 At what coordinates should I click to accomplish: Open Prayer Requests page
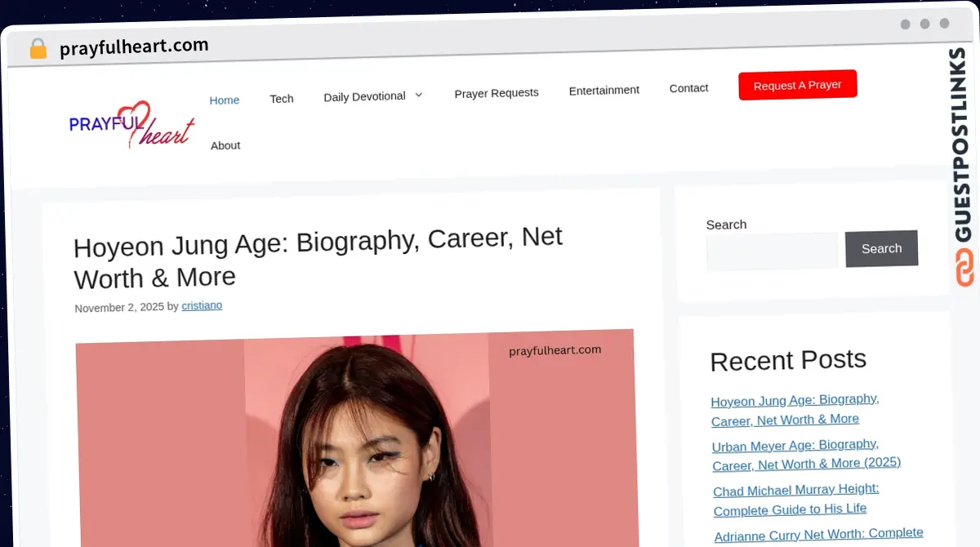pyautogui.click(x=497, y=92)
